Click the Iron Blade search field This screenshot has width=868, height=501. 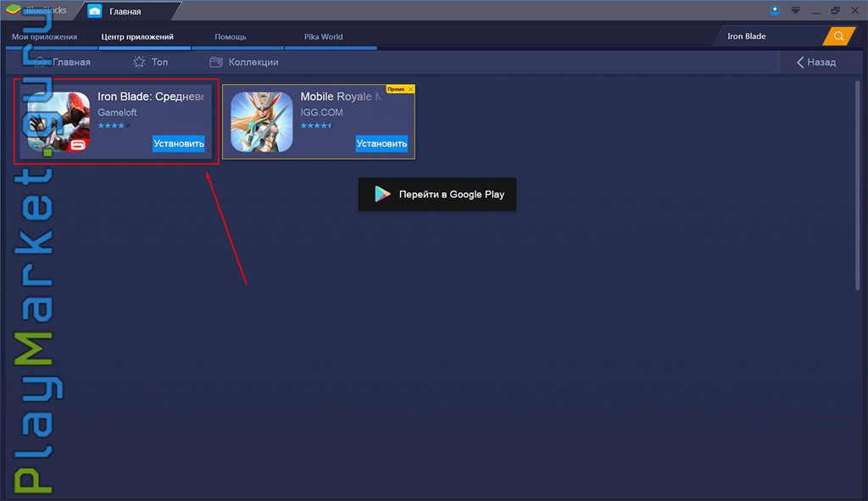[770, 36]
